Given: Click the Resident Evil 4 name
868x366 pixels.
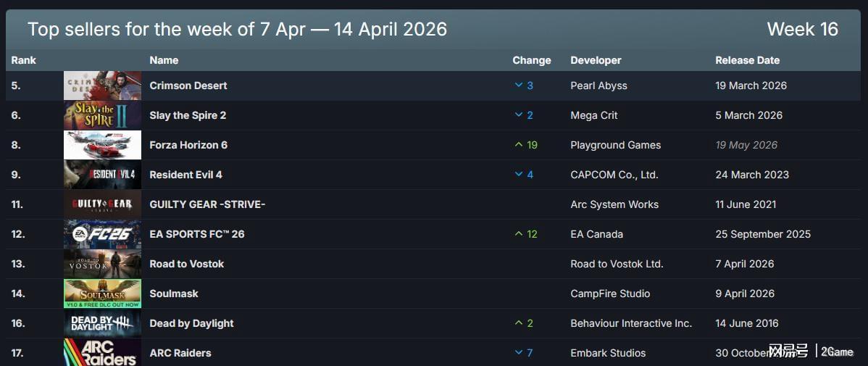Looking at the screenshot, I should point(186,175).
